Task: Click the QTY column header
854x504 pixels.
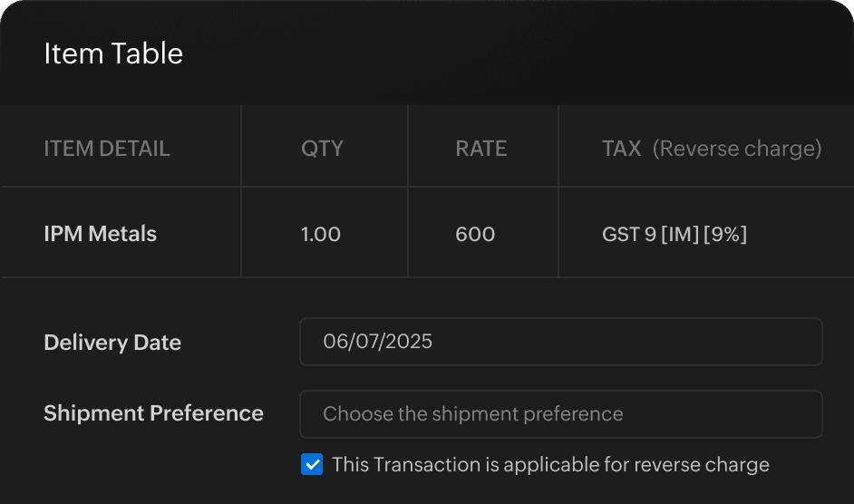Action: [322, 149]
